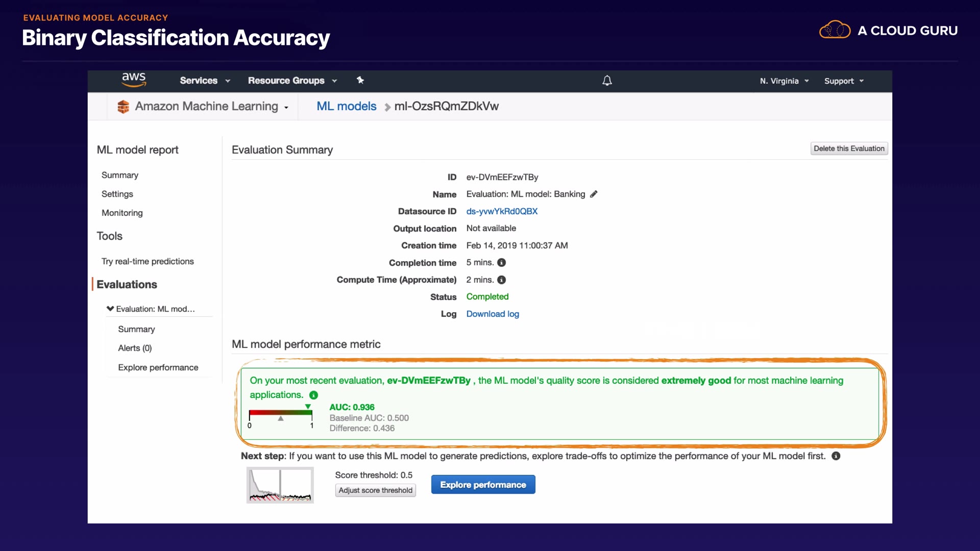Image resolution: width=980 pixels, height=551 pixels.
Task: Select Alerts (0) under Evaluations
Action: pos(135,348)
